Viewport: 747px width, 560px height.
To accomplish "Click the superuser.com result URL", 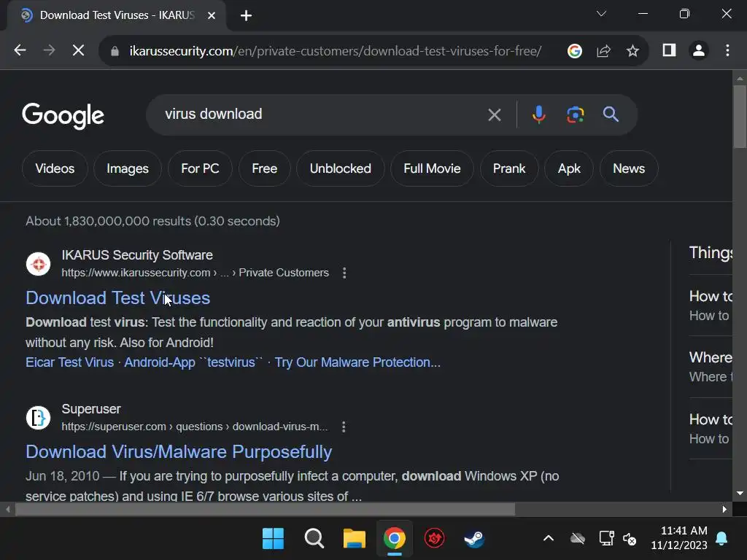I will [x=194, y=427].
